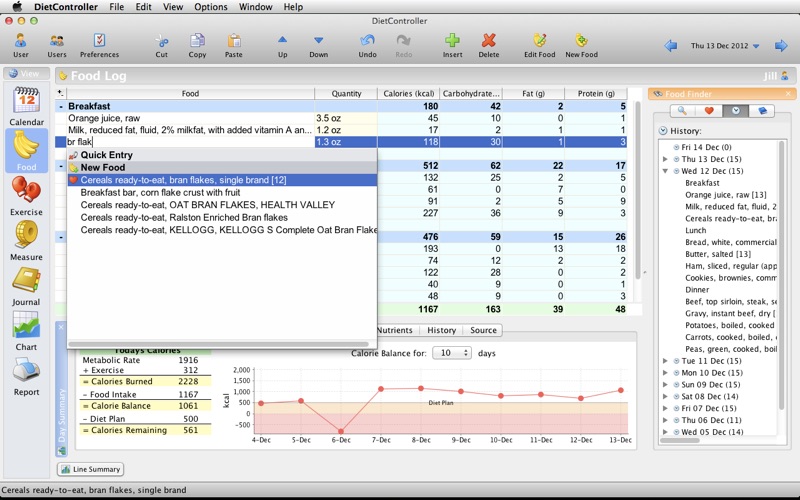The width and height of the screenshot is (800, 500).
Task: Switch to the History tab
Action: tap(441, 330)
